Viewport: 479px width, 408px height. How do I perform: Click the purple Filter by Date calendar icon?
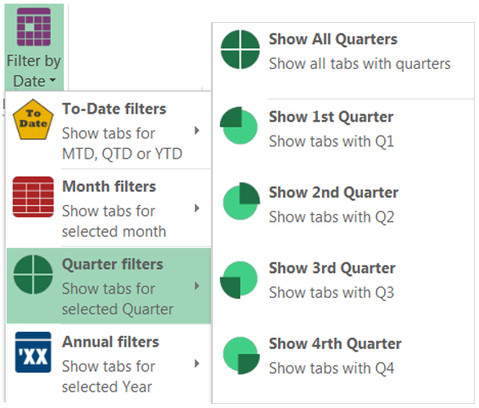(34, 27)
